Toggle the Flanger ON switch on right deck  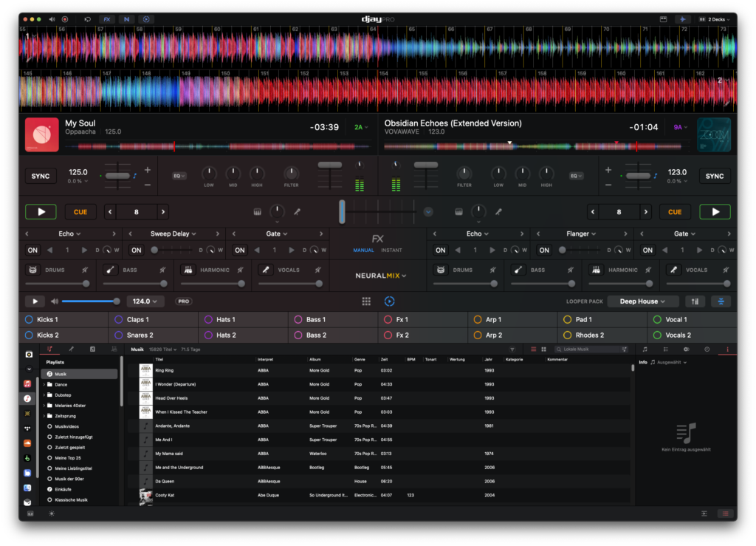(x=544, y=250)
